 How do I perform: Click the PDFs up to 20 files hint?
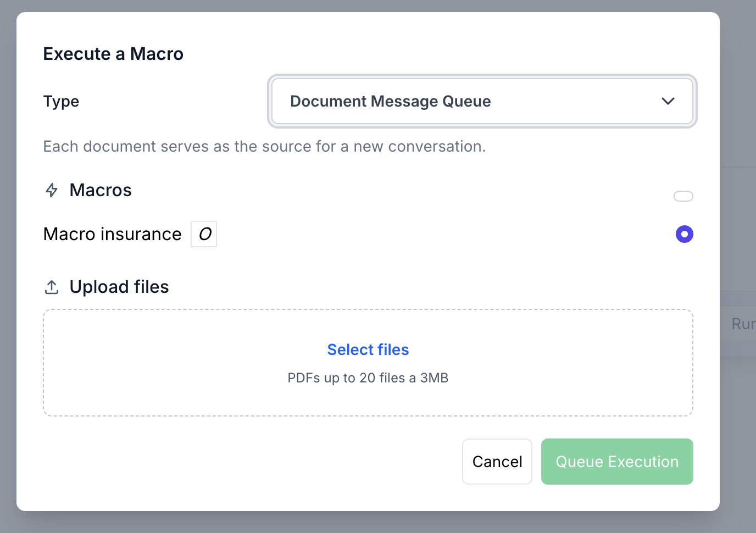coord(368,378)
